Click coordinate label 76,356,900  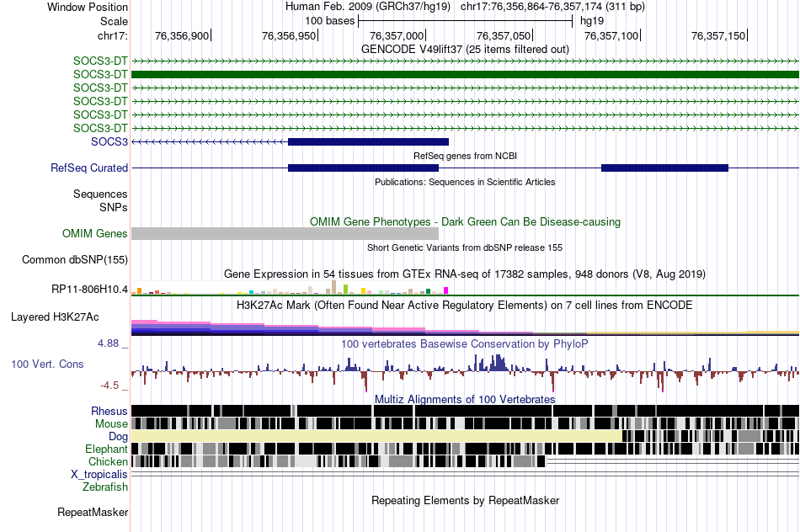182,35
